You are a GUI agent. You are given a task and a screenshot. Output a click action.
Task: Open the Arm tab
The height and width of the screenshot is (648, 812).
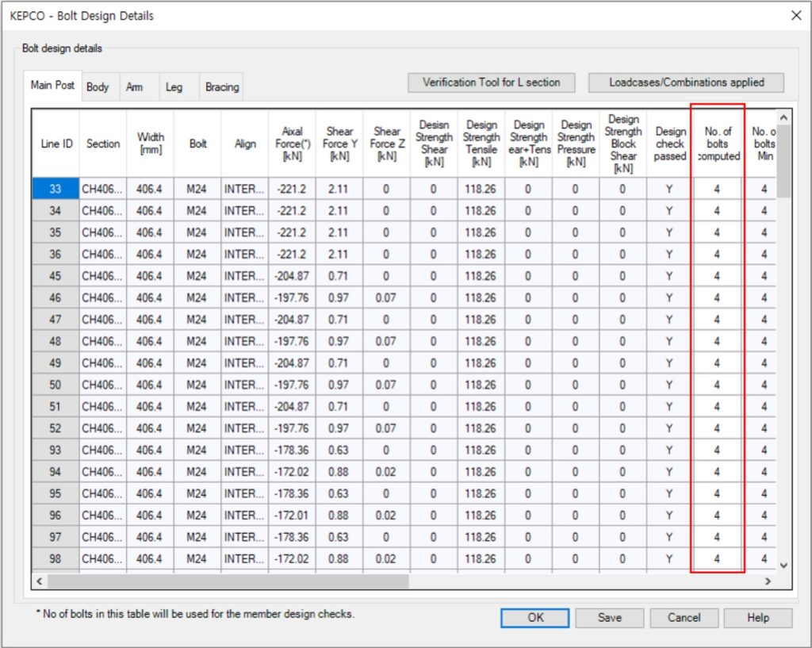coord(135,86)
